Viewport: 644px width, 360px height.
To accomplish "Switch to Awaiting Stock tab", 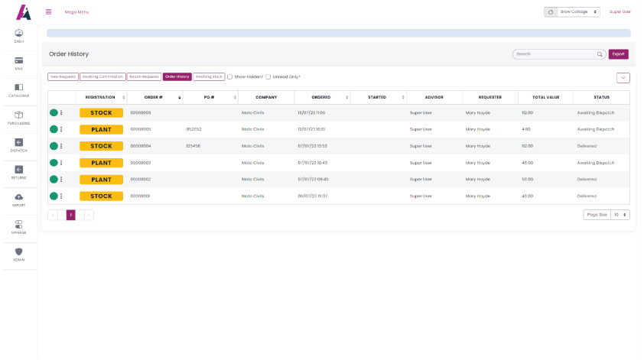I will (x=209, y=76).
